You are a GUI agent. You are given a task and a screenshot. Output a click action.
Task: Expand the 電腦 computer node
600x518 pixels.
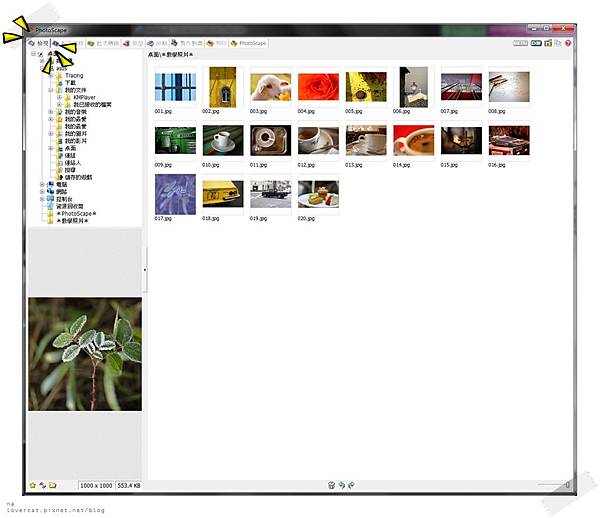click(x=42, y=184)
